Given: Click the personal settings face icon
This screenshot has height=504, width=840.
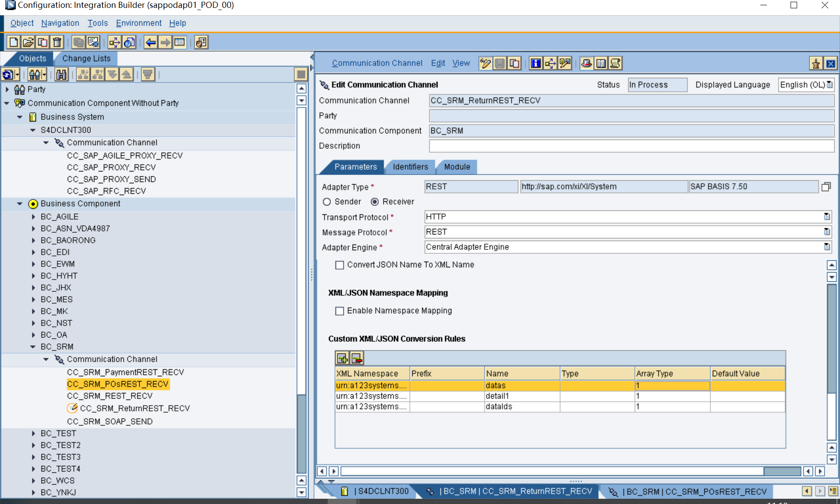Looking at the screenshot, I should click(201, 42).
